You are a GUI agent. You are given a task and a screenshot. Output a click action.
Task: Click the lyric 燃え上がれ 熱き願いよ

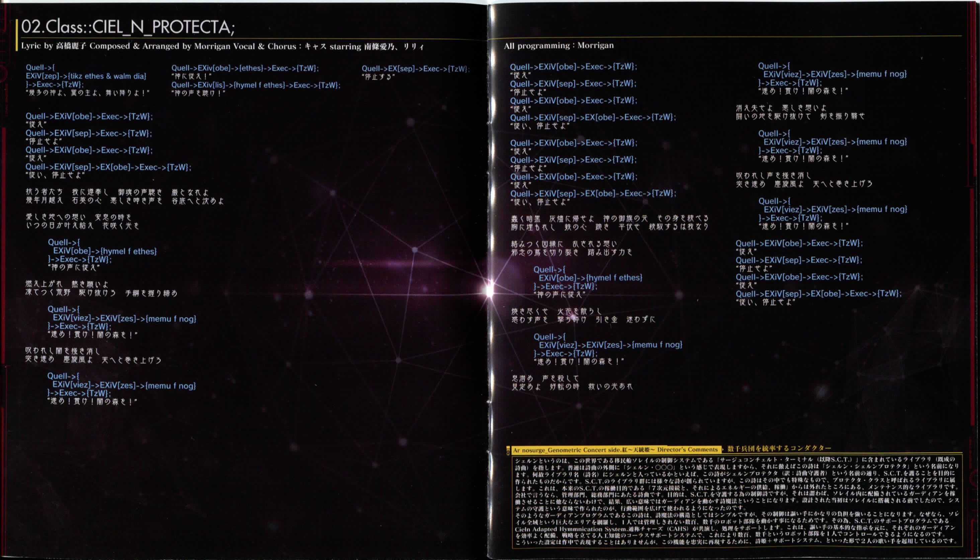(x=67, y=284)
